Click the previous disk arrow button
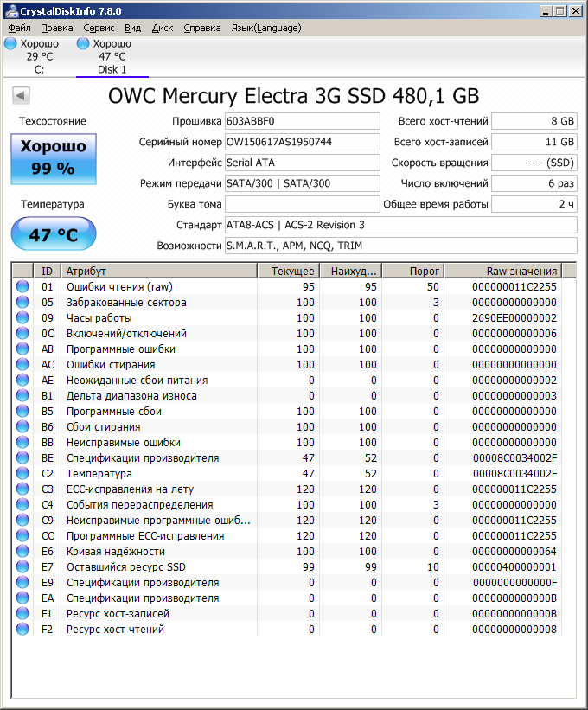588x710 pixels. [22, 96]
